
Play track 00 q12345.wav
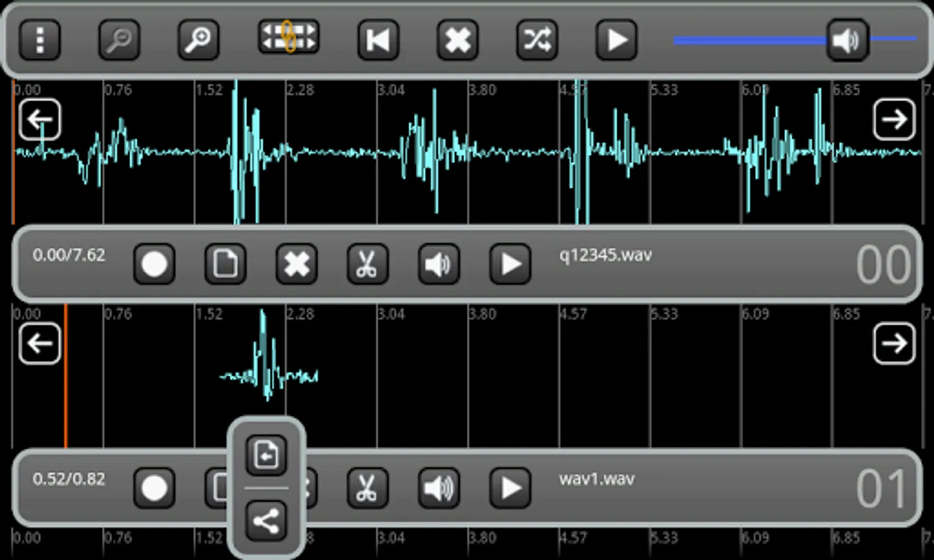(510, 264)
